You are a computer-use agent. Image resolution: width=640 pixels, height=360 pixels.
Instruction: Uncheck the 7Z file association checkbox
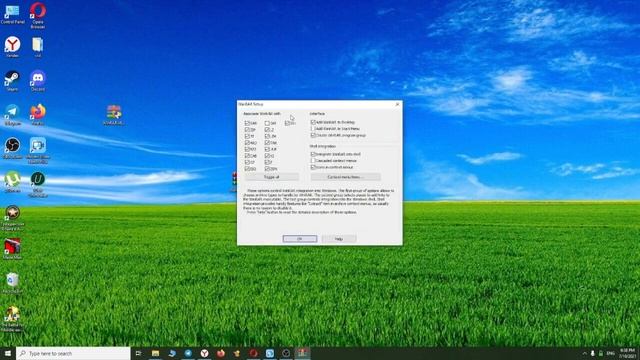point(247,136)
